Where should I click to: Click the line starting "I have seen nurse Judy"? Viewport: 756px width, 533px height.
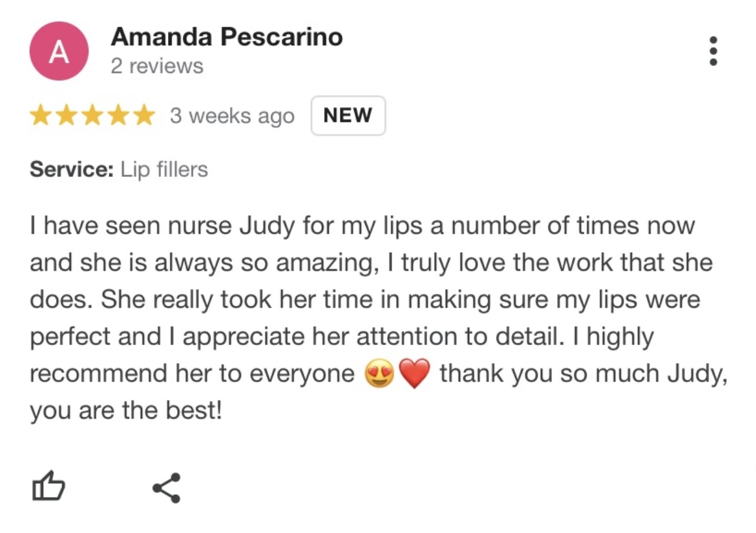tap(362, 226)
